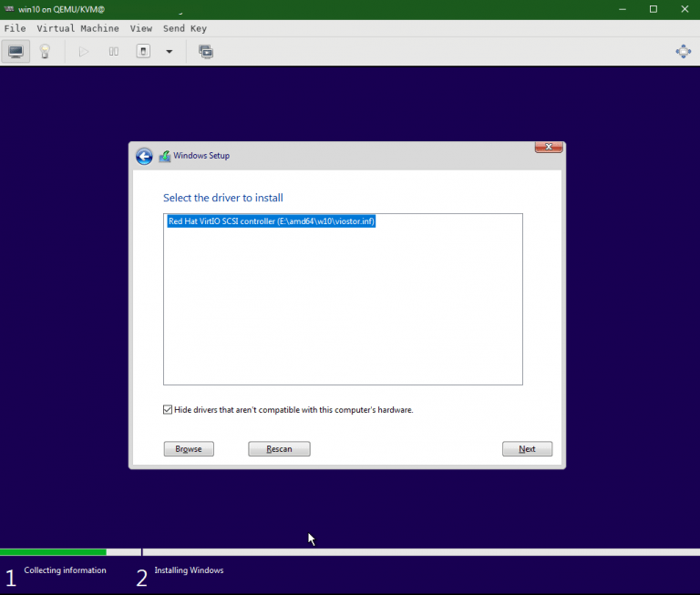Screen dimensions: 700x595
Task: Maximize the win10 QEMU/KVM window
Action: pyautogui.click(x=654, y=9)
